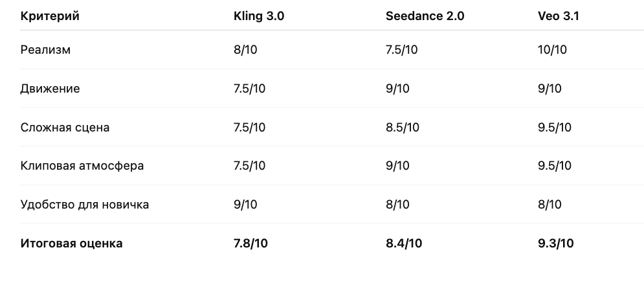Select Seedance complex scene score 8.5/10
The image size is (644, 285).
402,128
